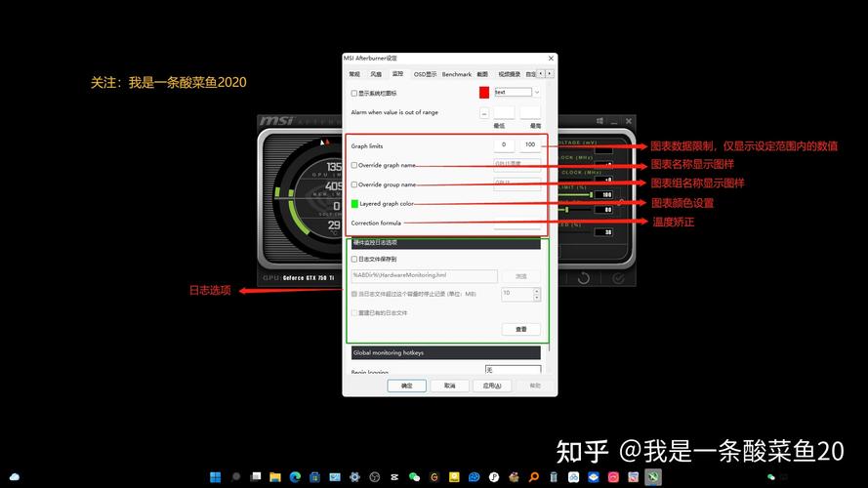Open the Windows Start menu

pos(216,477)
